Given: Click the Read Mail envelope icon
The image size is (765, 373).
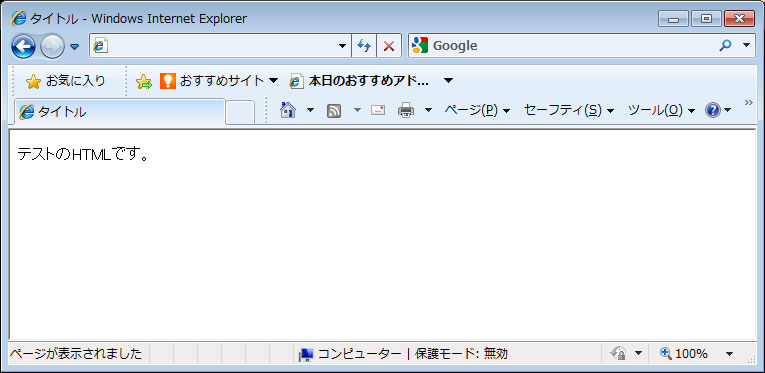Looking at the screenshot, I should point(378,110).
